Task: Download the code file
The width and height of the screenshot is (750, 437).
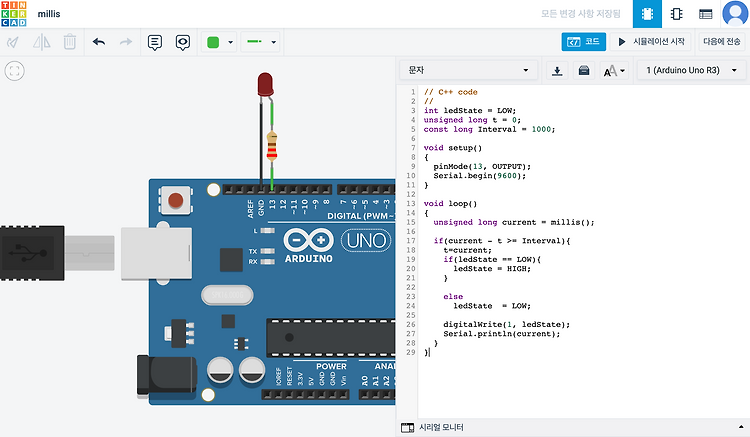Action: coord(557,71)
